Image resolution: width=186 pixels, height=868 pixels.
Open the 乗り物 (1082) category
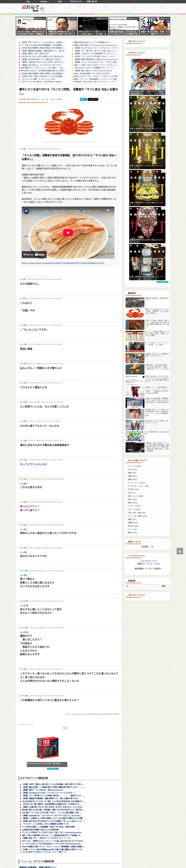coord(133,526)
